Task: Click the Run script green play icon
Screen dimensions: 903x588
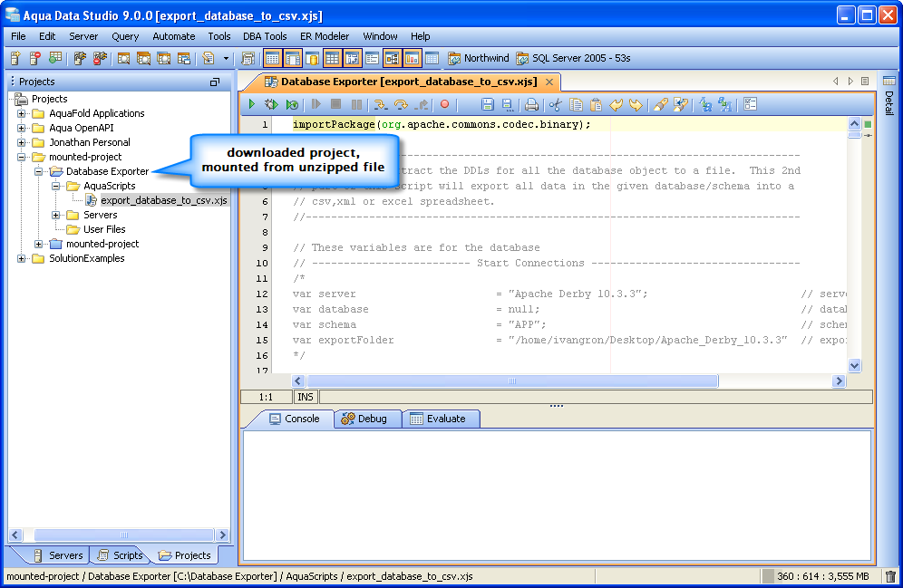Action: click(252, 104)
